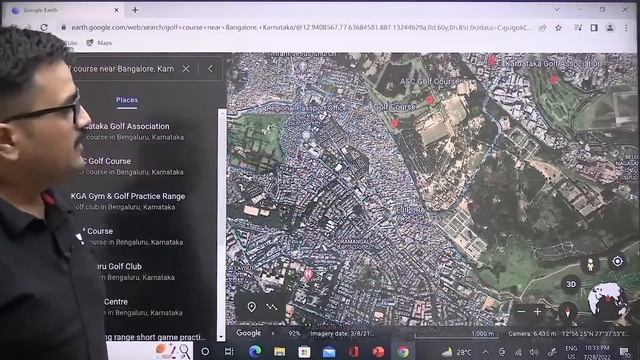Click the Karnataka Golf Association red pin
The image size is (640, 360).
(x=492, y=61)
